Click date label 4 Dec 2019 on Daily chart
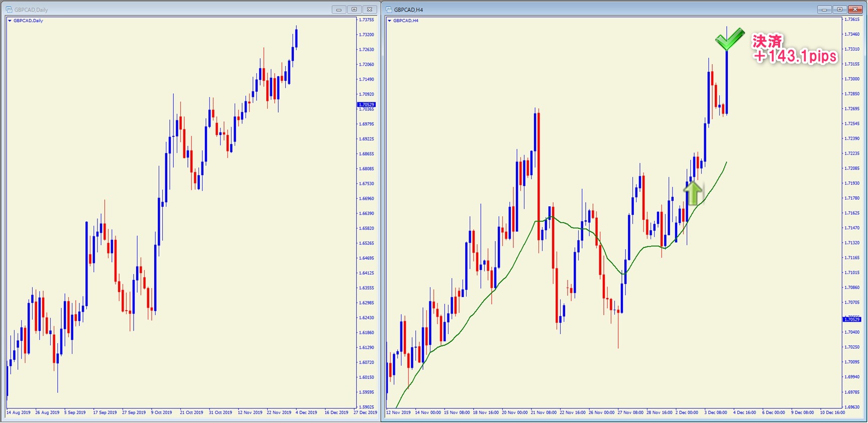Screen dimensions: 868x423 306,412
